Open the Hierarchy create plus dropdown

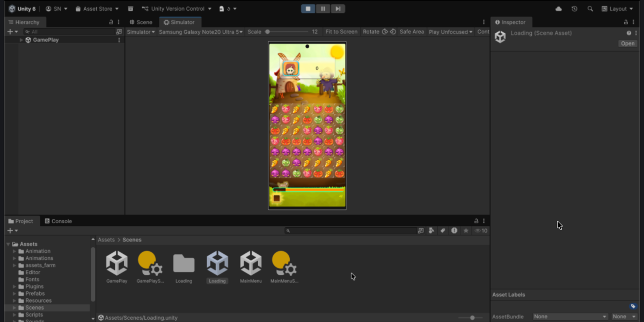click(12, 32)
